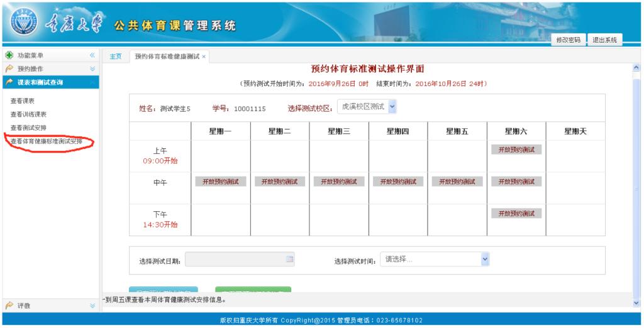This screenshot has height=328, width=644.
Task: Collapse the 功能菜单 sidebar with double-chevron icon
Action: (x=92, y=56)
